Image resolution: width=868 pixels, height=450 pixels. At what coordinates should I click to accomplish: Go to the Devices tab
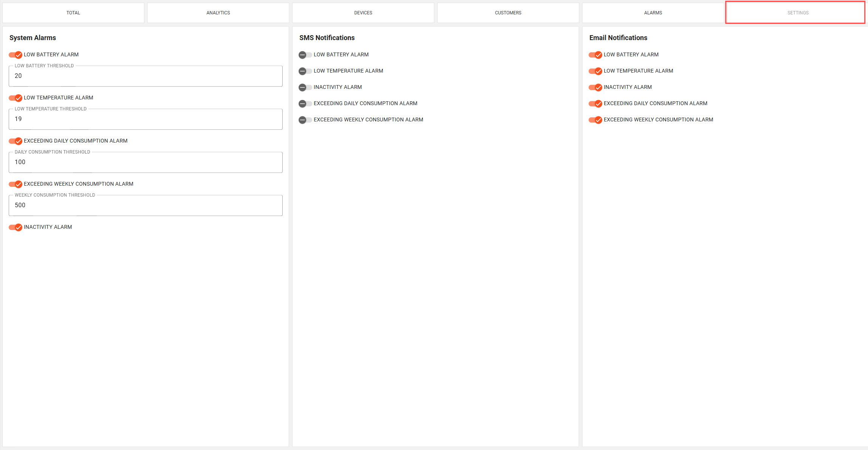(363, 13)
